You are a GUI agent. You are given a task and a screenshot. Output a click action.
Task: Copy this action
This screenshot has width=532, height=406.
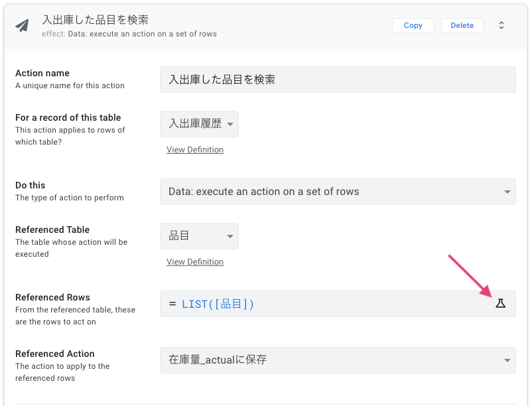click(x=413, y=25)
